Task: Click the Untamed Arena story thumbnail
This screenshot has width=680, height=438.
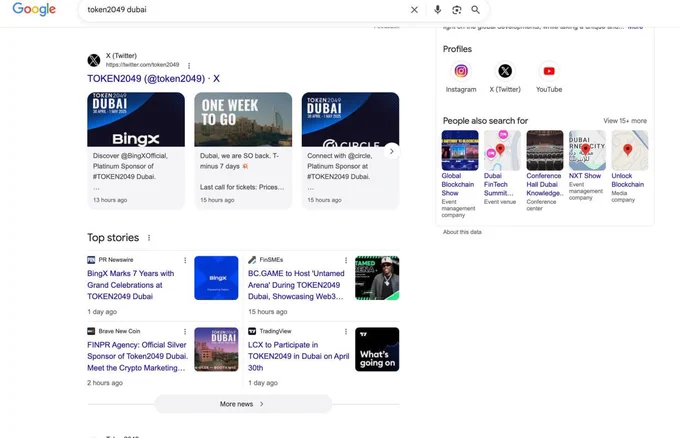Action: pos(377,278)
